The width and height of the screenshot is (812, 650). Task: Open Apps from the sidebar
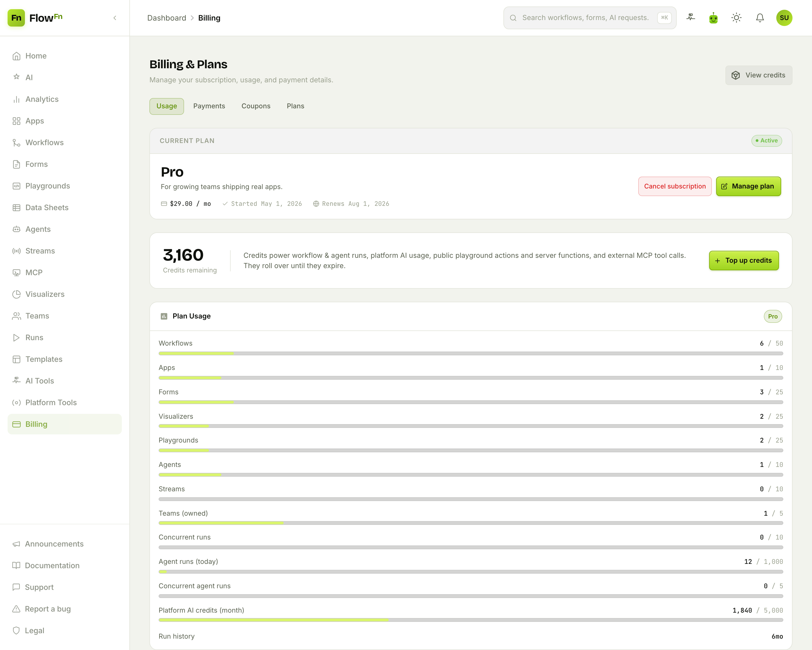tap(64, 121)
